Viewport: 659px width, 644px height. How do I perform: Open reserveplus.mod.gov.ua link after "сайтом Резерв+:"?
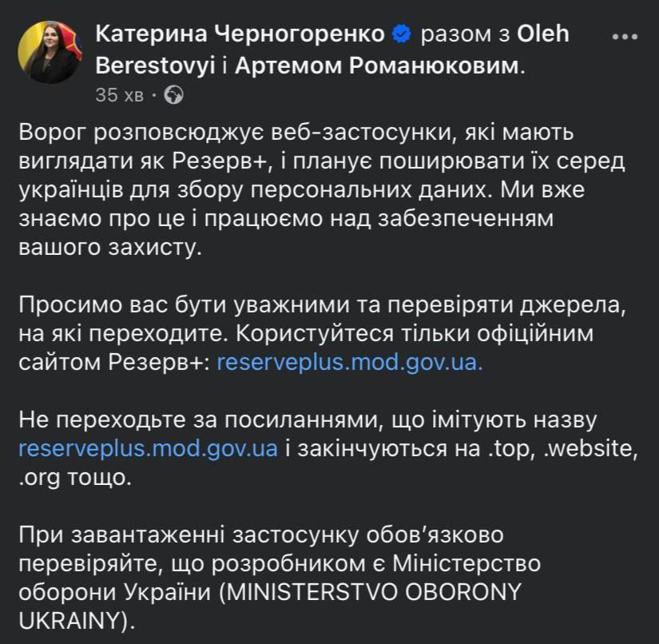point(350,360)
